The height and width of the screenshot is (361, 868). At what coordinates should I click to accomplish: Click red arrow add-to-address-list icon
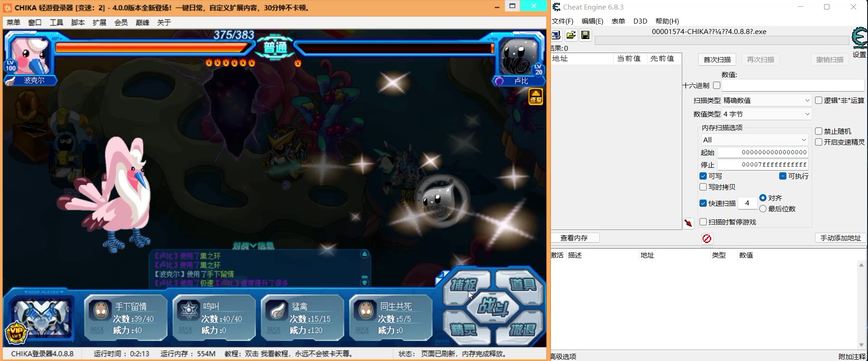689,223
